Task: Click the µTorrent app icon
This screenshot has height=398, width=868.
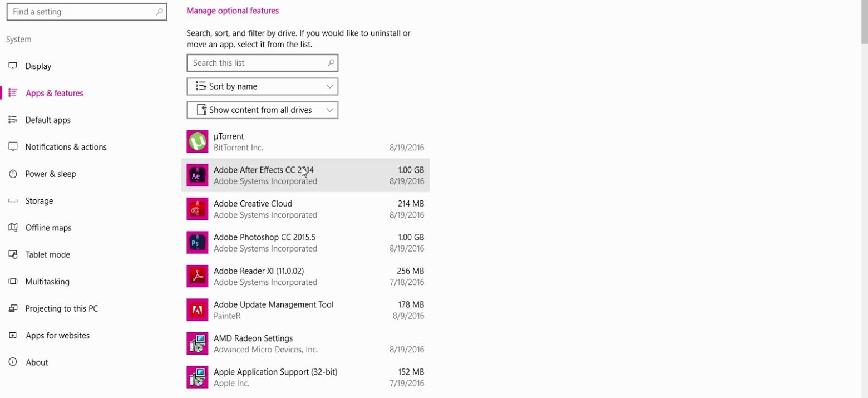Action: point(197,142)
